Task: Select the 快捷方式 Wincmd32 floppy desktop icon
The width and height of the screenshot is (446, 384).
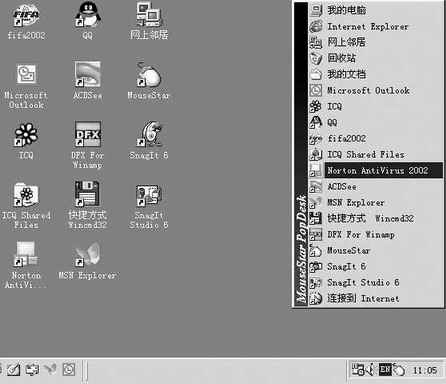Action: point(87,194)
